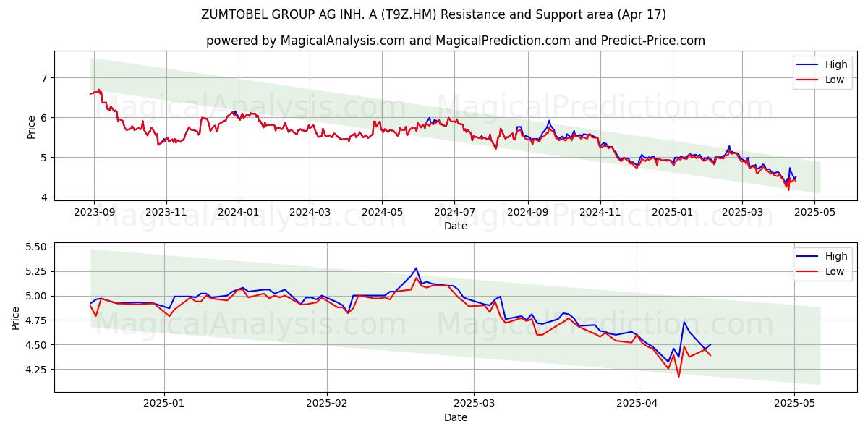868x434 pixels.
Task: Click the '6' y-axis tick in the top chart
Action: 43,118
